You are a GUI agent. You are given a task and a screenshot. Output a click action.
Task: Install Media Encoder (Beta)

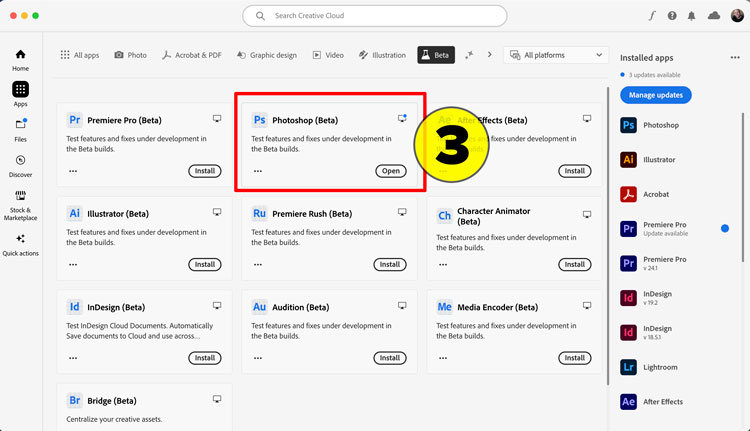click(574, 358)
